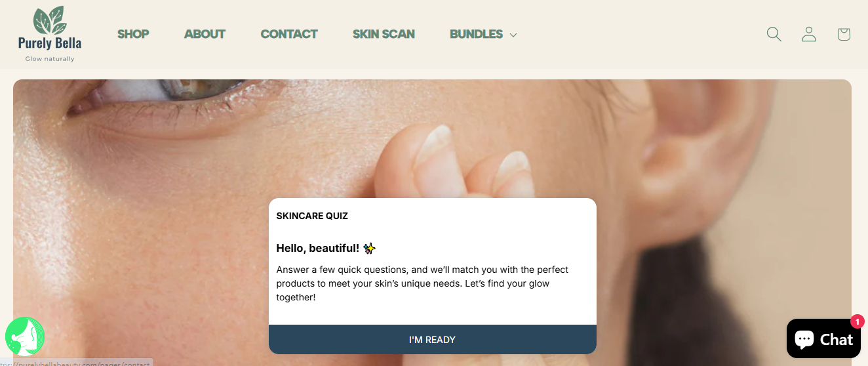Start the quiz with I'M READY
Image resolution: width=868 pixels, height=366 pixels.
(433, 339)
